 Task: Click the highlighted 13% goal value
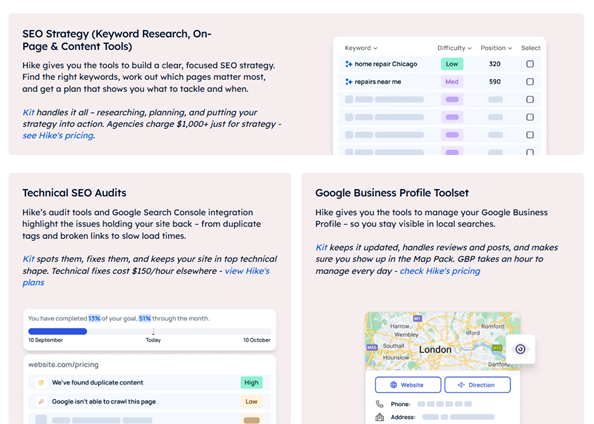pos(94,319)
